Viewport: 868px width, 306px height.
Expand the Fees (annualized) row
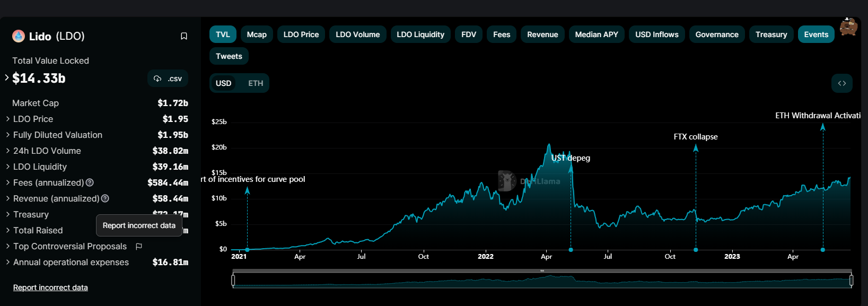(x=8, y=182)
